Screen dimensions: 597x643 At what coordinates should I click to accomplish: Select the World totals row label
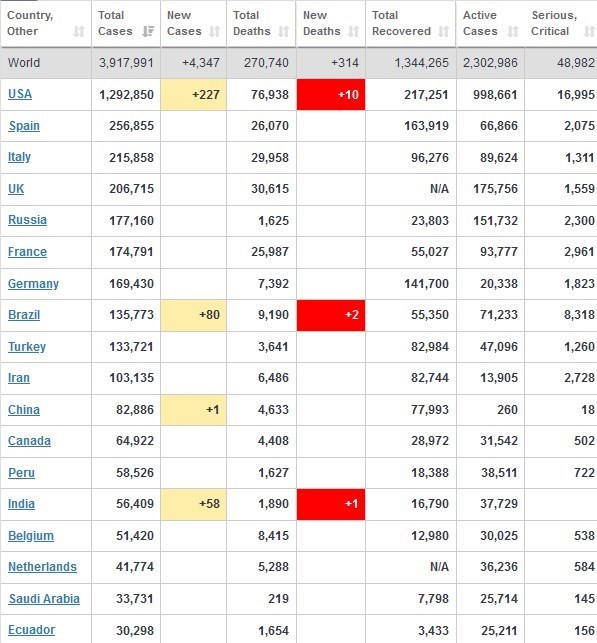[24, 63]
